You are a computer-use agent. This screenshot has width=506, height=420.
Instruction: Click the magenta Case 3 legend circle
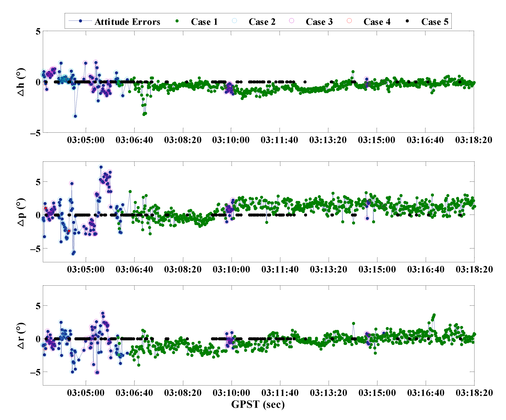click(x=292, y=21)
